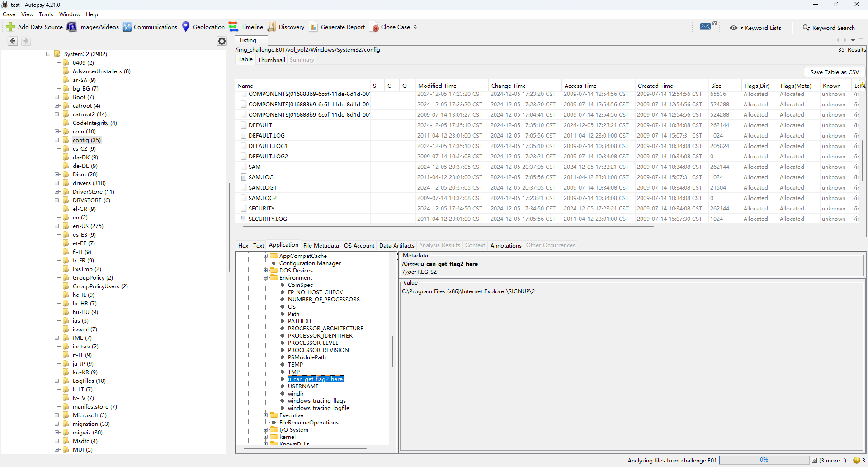Go forward with the right arrow button
Viewport: 868px width, 467px height.
tap(26, 41)
